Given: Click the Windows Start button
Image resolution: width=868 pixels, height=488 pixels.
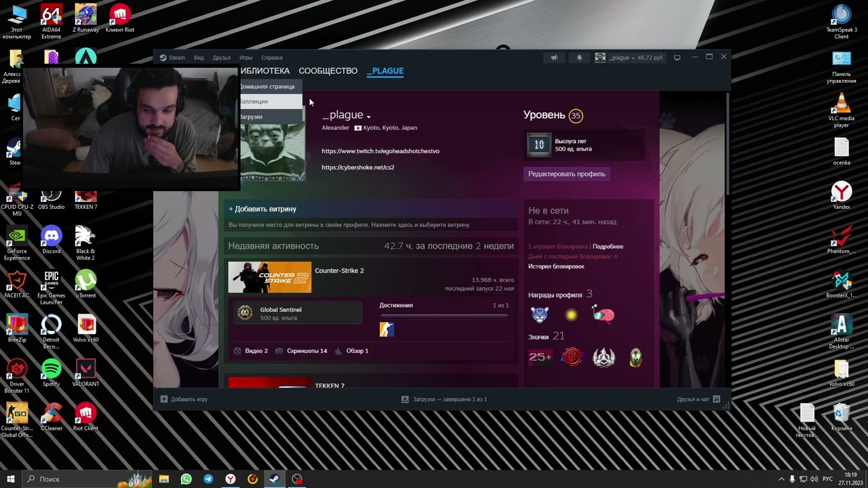Looking at the screenshot, I should click(10, 479).
